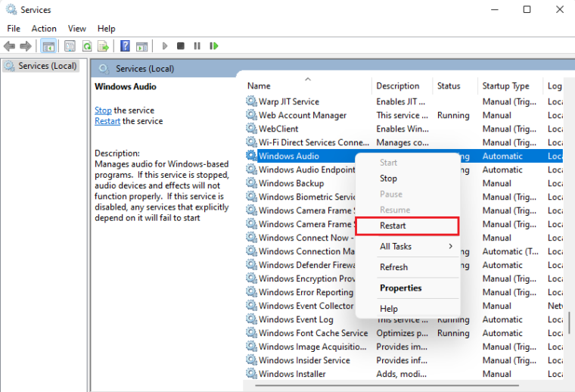Click gear icon beside Windows Audio
Screen dimensions: 575x392
(251, 155)
